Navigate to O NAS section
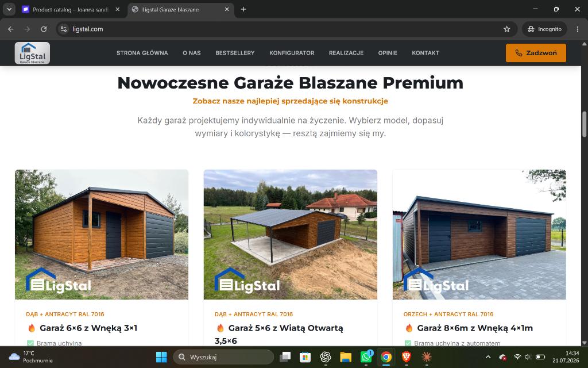 pyautogui.click(x=192, y=53)
